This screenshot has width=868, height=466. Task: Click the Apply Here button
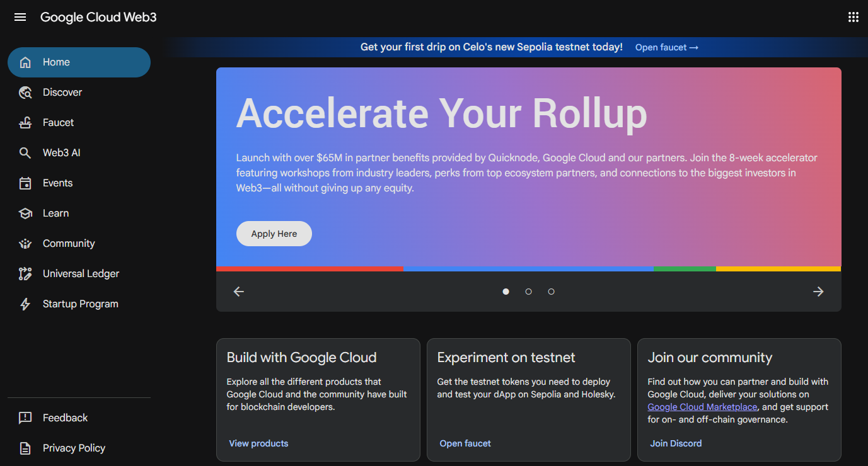tap(274, 234)
